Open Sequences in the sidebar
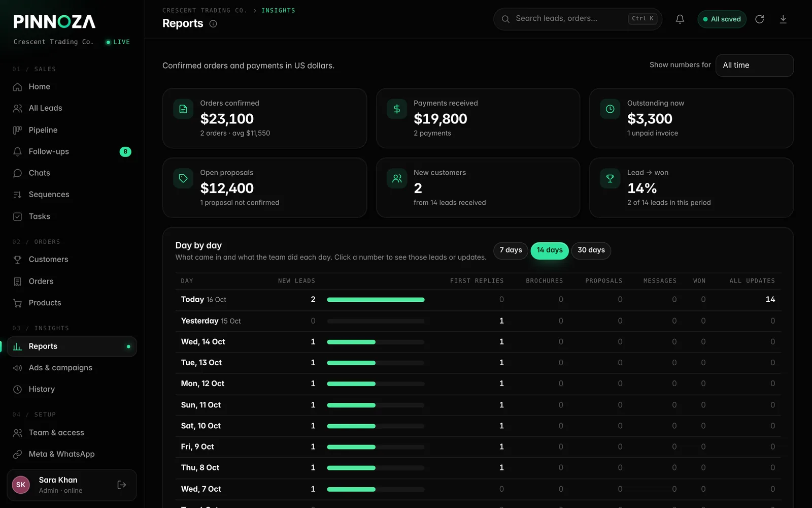The width and height of the screenshot is (812, 508). click(x=72, y=195)
